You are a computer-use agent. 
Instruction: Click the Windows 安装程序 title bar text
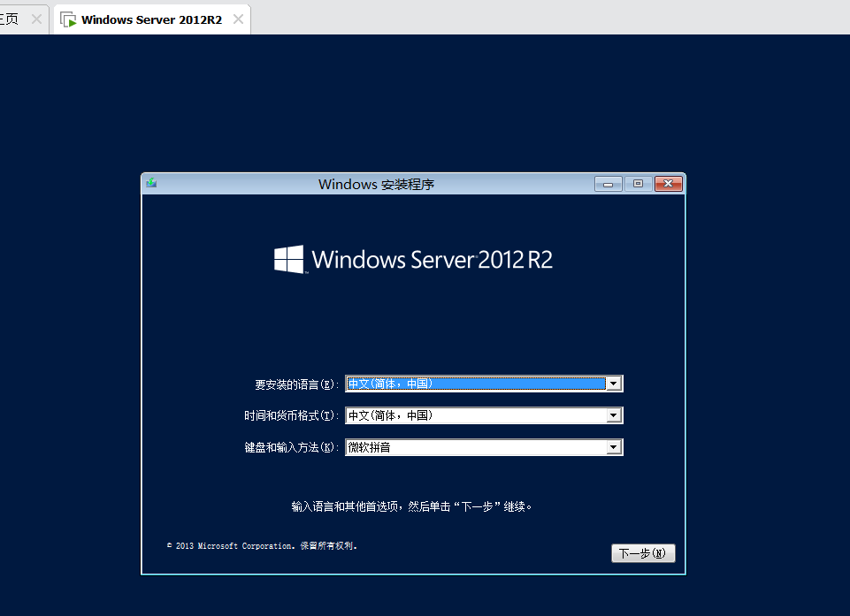click(376, 184)
